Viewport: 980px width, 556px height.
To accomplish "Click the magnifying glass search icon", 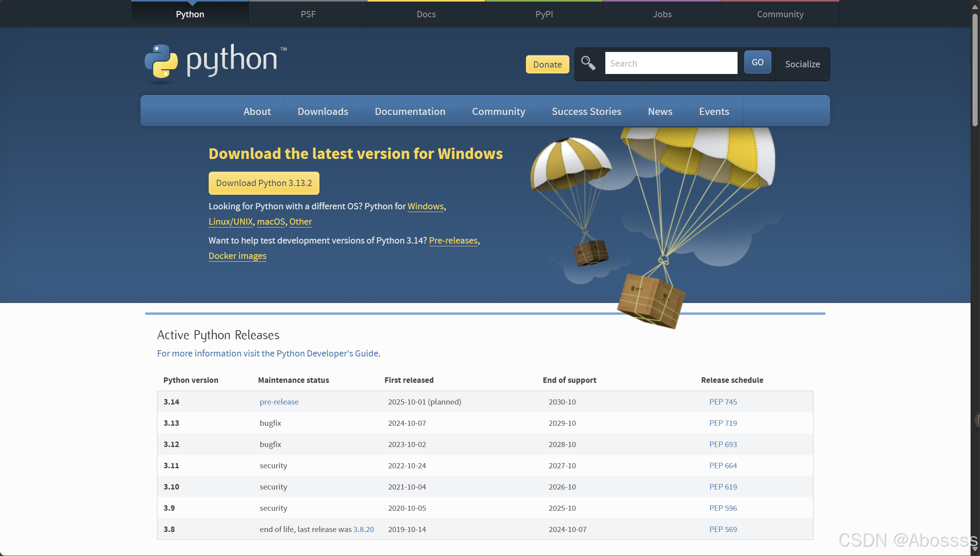I will pos(588,63).
